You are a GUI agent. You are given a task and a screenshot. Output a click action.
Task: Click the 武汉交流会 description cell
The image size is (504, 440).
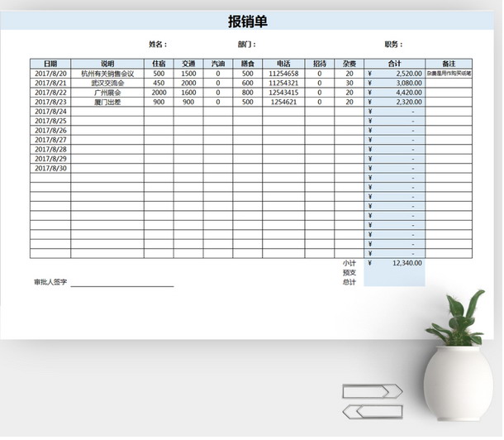(107, 84)
